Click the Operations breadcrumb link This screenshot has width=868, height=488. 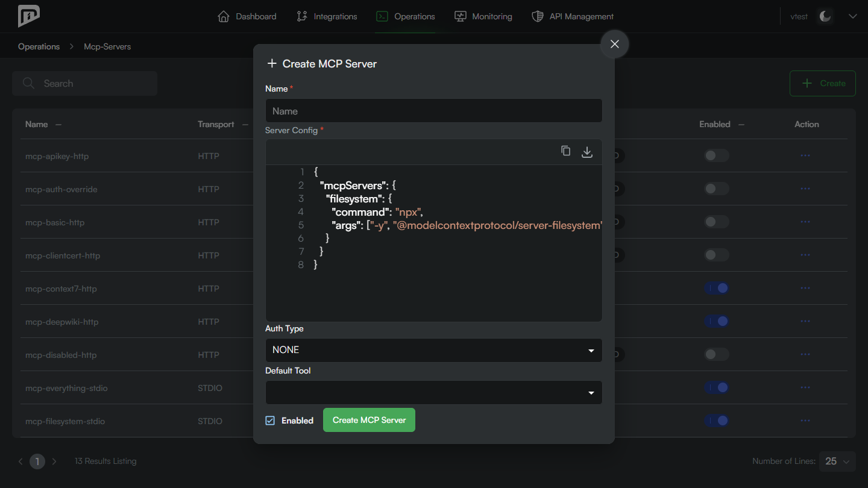[39, 46]
